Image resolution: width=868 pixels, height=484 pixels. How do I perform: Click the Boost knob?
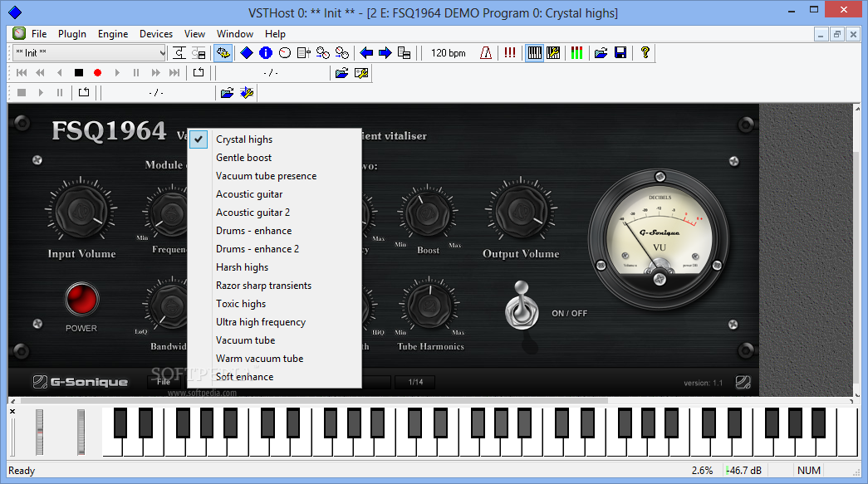click(x=428, y=213)
